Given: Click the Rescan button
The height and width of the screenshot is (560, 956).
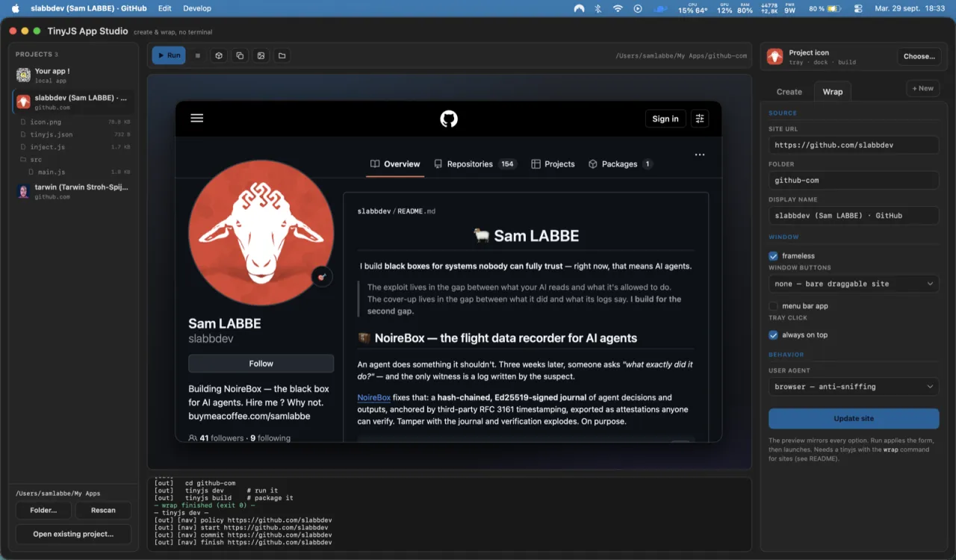Looking at the screenshot, I should coord(103,511).
